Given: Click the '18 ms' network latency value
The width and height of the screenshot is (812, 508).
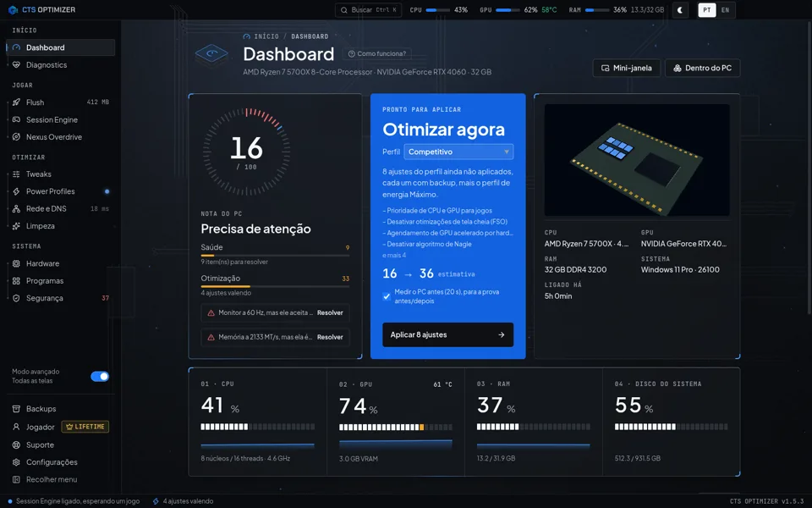Looking at the screenshot, I should click(x=100, y=209).
